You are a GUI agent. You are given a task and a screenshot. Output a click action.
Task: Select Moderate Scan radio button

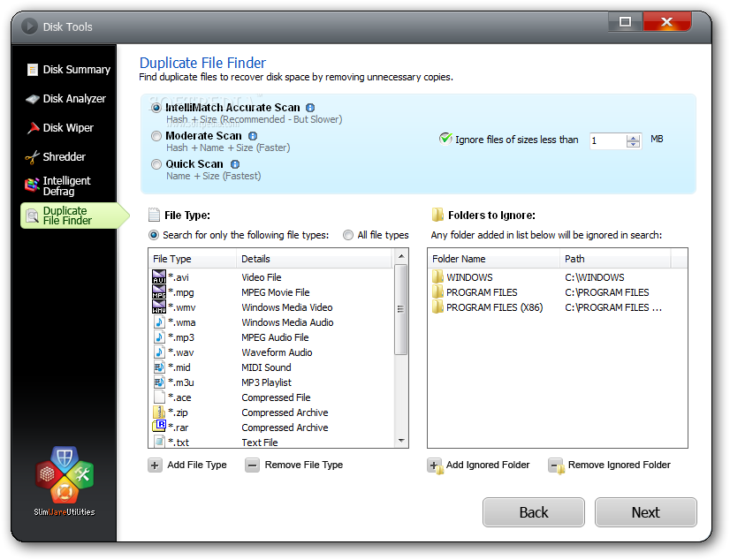click(156, 136)
